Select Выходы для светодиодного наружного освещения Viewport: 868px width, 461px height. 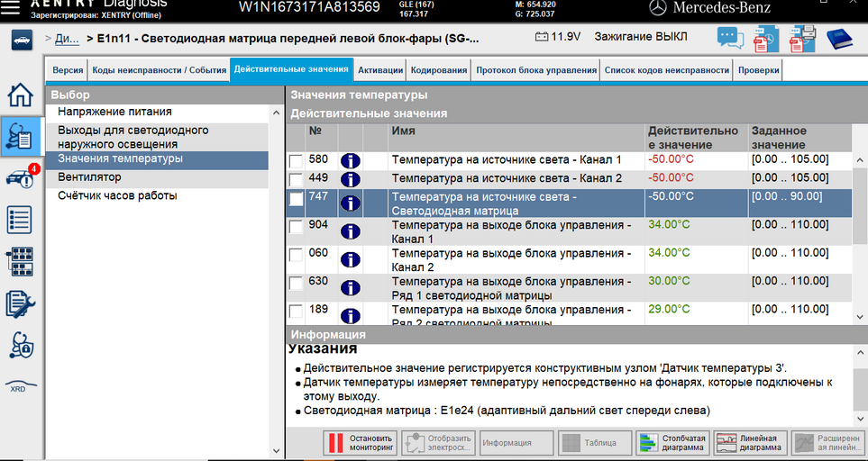tap(157, 137)
